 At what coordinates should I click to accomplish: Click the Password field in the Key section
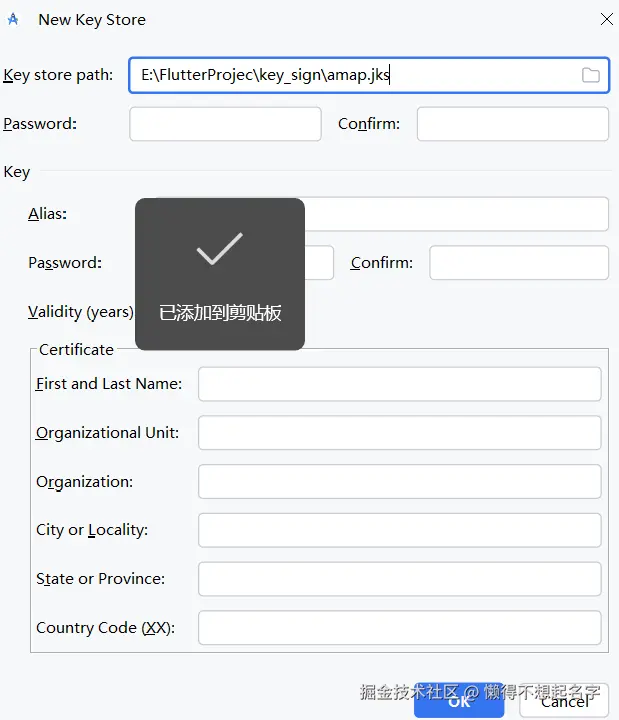pos(319,263)
